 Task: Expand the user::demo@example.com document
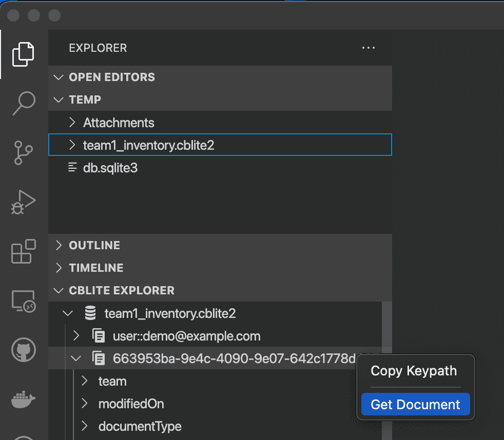(x=76, y=335)
